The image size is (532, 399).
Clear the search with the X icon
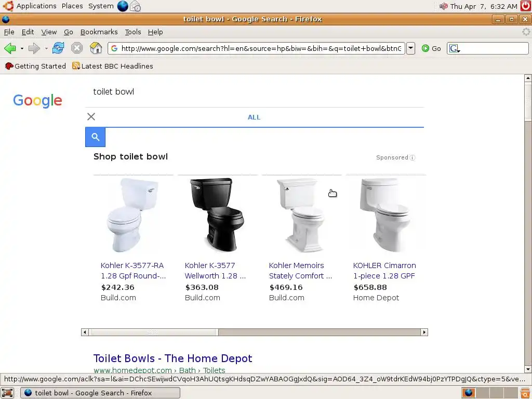91,117
